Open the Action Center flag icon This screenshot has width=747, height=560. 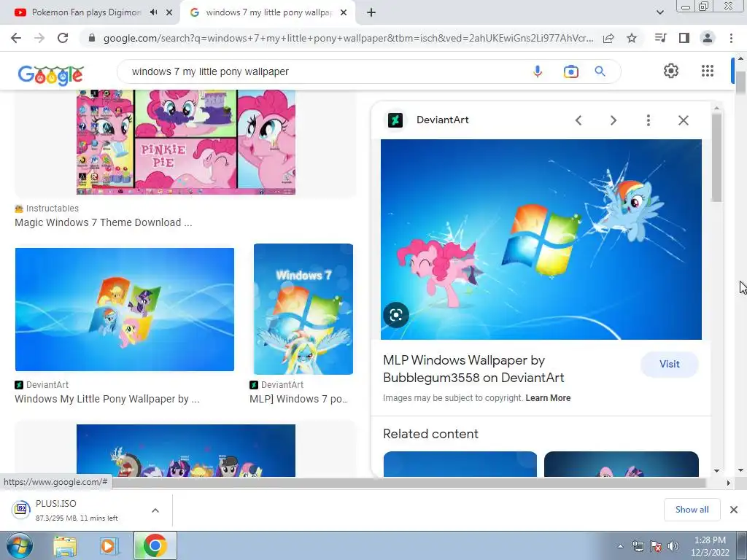tap(656, 546)
